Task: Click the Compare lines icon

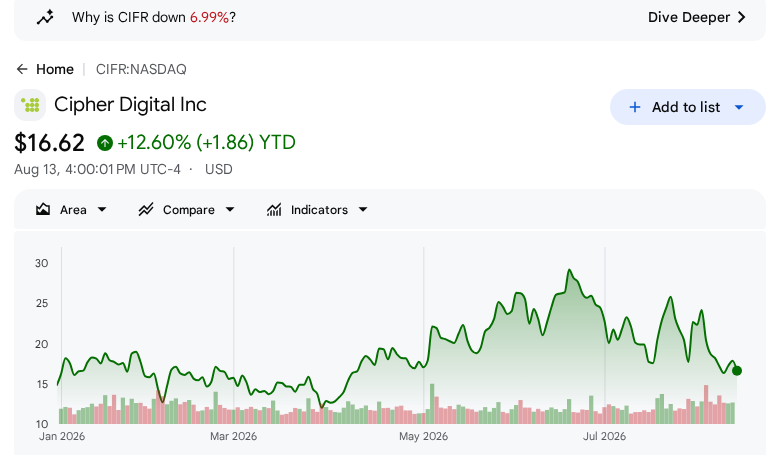Action: (146, 209)
